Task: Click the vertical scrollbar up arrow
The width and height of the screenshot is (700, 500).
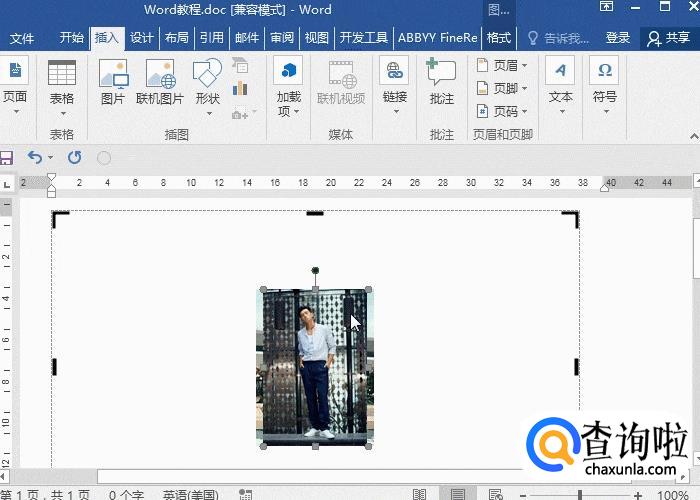Action: pyautogui.click(x=696, y=180)
